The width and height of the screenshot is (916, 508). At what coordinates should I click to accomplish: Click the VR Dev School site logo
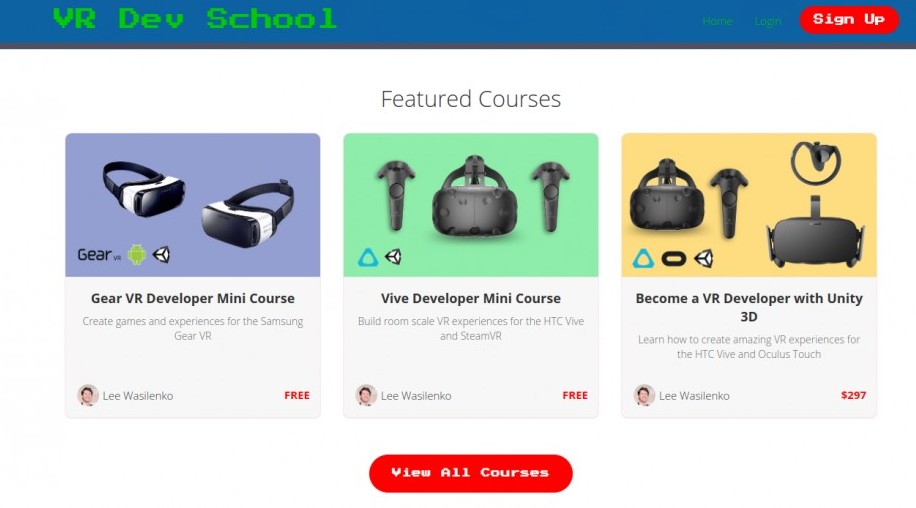(195, 19)
